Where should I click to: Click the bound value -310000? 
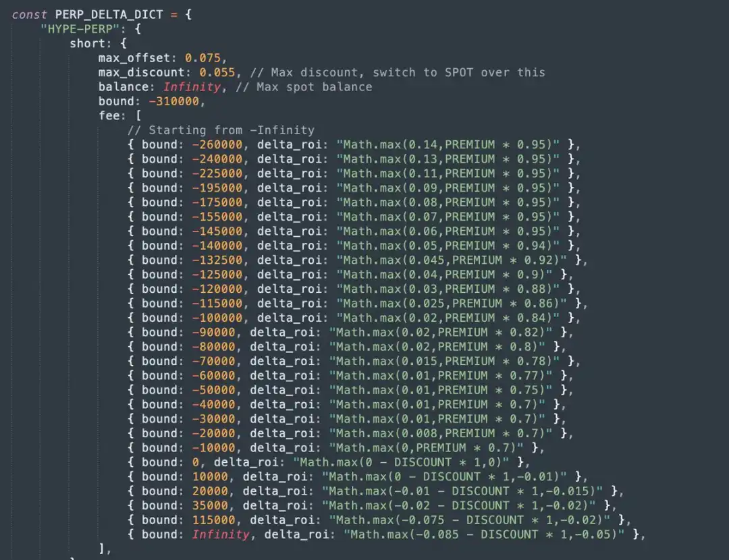174,101
